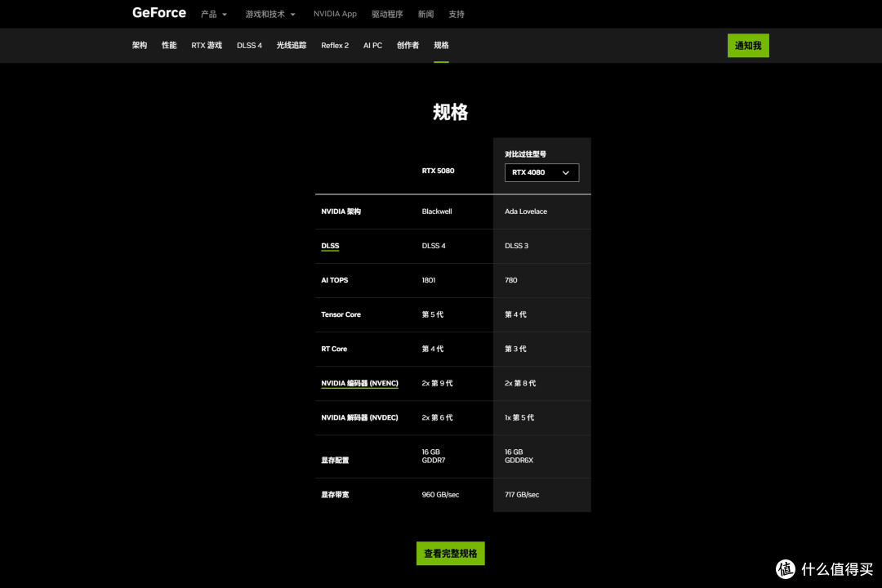Click the 16 GB GDDR6X cell
The height and width of the screenshot is (588, 882).
click(519, 456)
